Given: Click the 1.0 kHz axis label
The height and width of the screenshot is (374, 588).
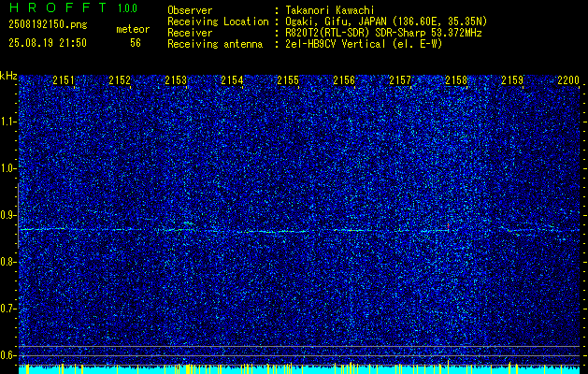Looking at the screenshot, I should [x=8, y=168].
